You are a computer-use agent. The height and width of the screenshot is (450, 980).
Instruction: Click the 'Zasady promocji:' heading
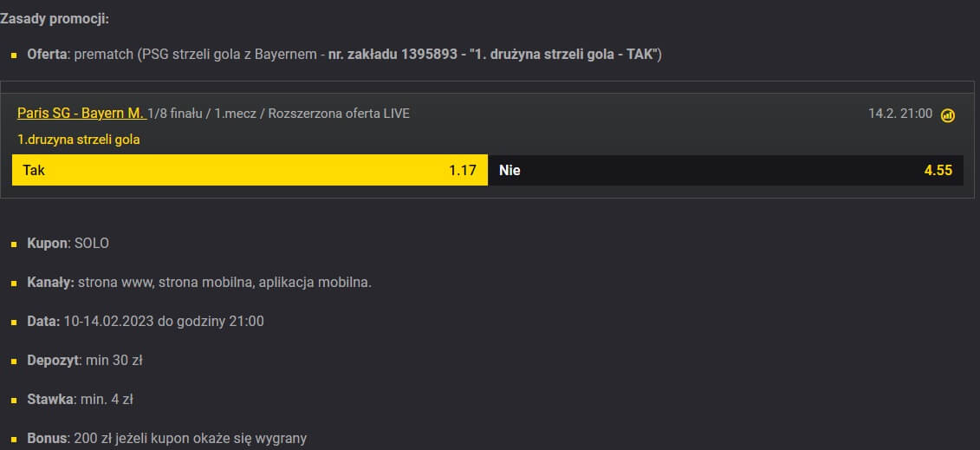coord(55,18)
